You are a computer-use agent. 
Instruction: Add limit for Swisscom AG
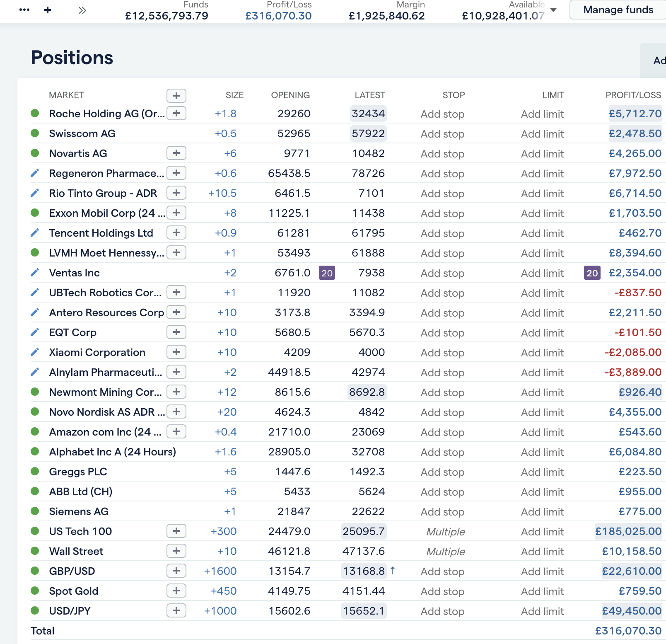542,134
